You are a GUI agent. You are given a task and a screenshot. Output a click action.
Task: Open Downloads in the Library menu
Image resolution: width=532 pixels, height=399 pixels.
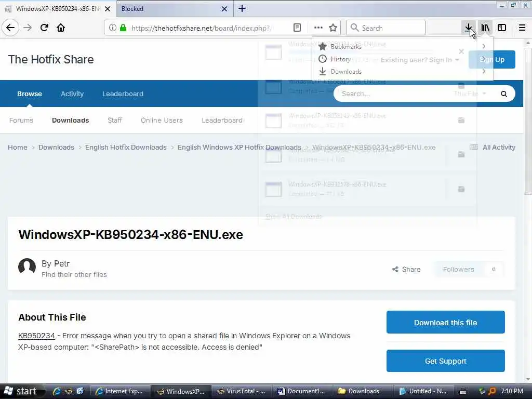[x=402, y=72]
